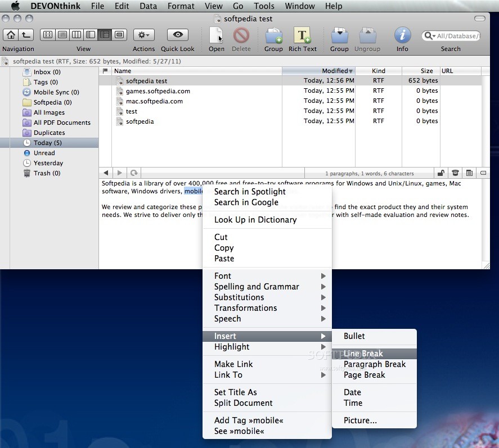Screen dimensions: 499x448
Task: Select the games.softpedia.com document row
Action: (290, 91)
